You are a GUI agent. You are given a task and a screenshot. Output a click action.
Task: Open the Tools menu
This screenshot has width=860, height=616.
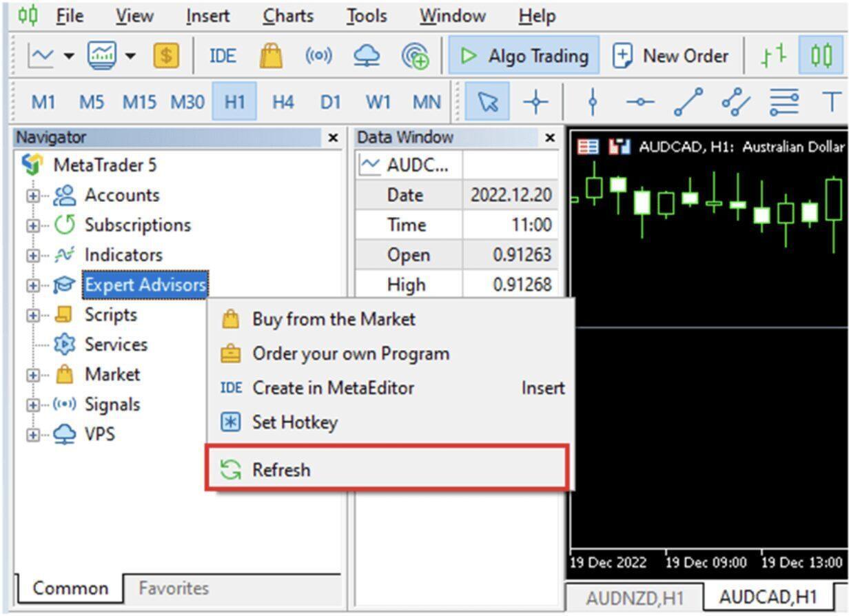367,15
